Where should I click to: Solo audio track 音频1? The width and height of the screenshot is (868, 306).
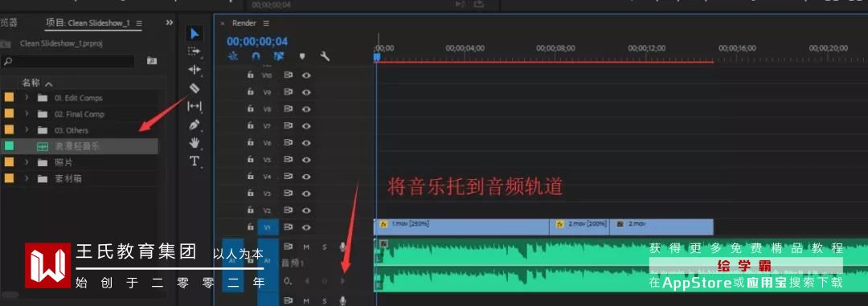(325, 247)
